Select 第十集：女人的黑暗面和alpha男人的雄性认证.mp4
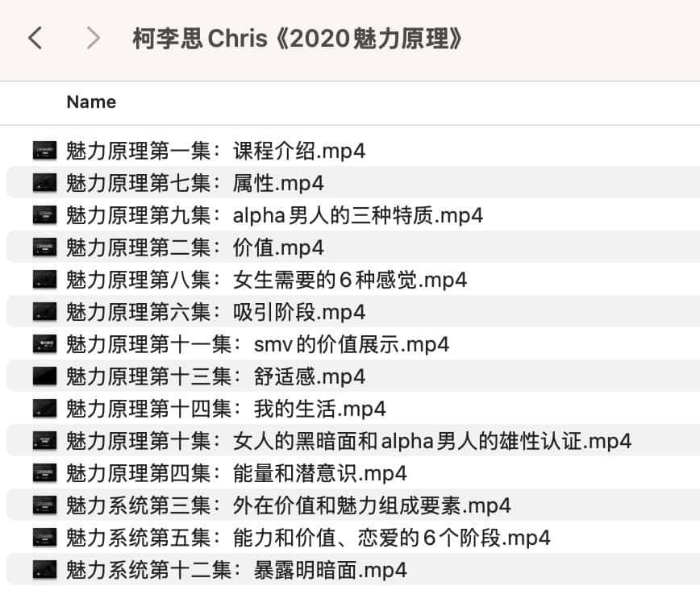The image size is (700, 611). (x=348, y=441)
